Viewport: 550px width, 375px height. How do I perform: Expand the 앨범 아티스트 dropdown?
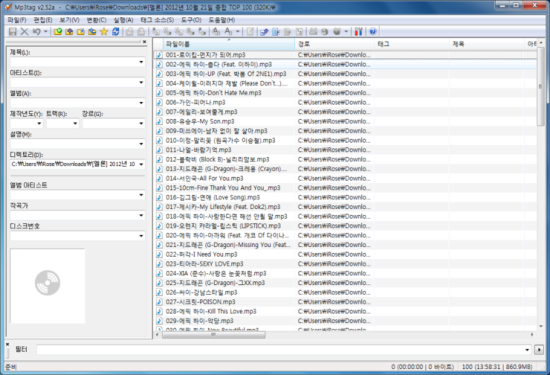(x=141, y=195)
